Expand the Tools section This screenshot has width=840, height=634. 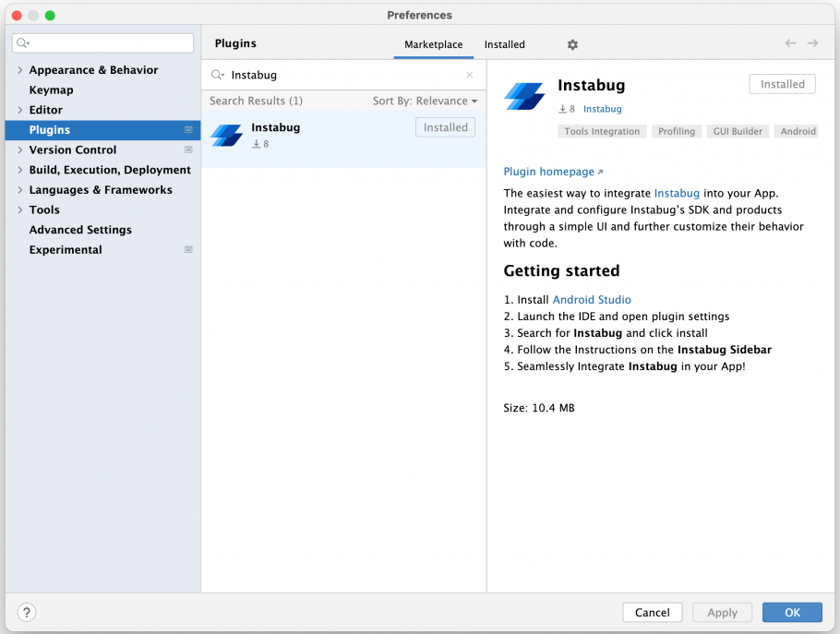19,209
